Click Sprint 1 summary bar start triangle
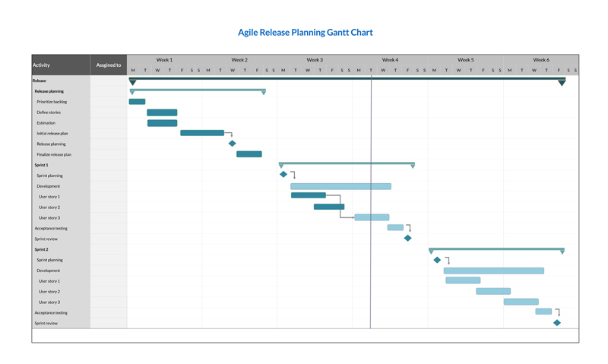This screenshot has width=608, height=364. tap(281, 165)
